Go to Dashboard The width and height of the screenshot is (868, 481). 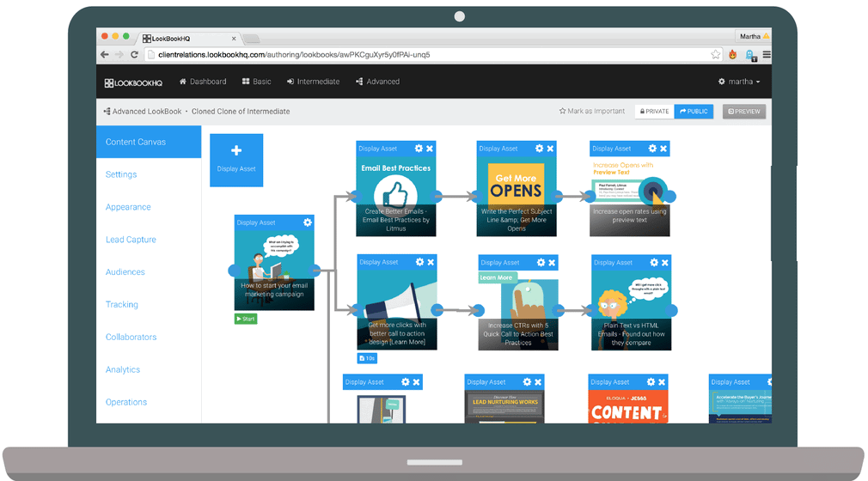pyautogui.click(x=203, y=82)
